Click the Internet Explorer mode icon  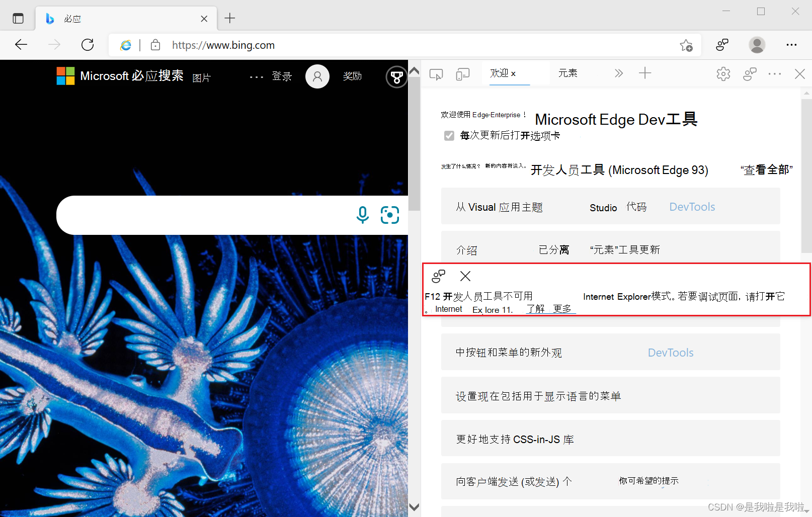[x=126, y=45]
